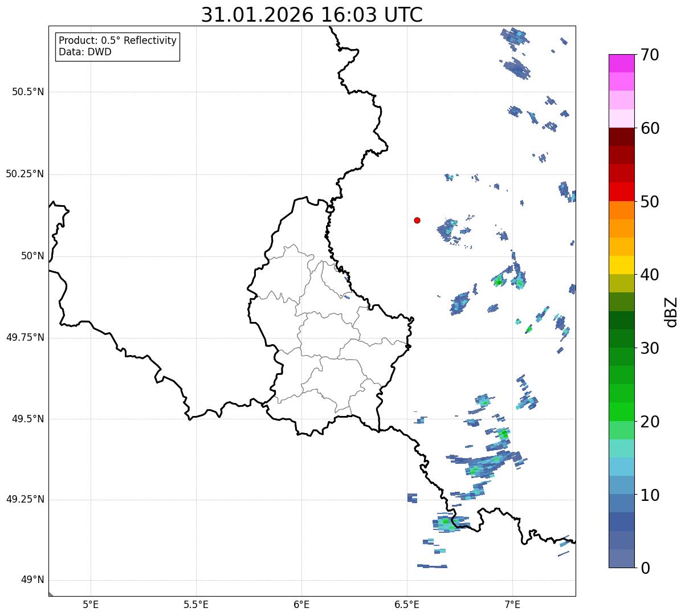The image size is (685, 616).
Task: Pick the turquoise swatch between 10 and 20
Action: click(x=622, y=448)
